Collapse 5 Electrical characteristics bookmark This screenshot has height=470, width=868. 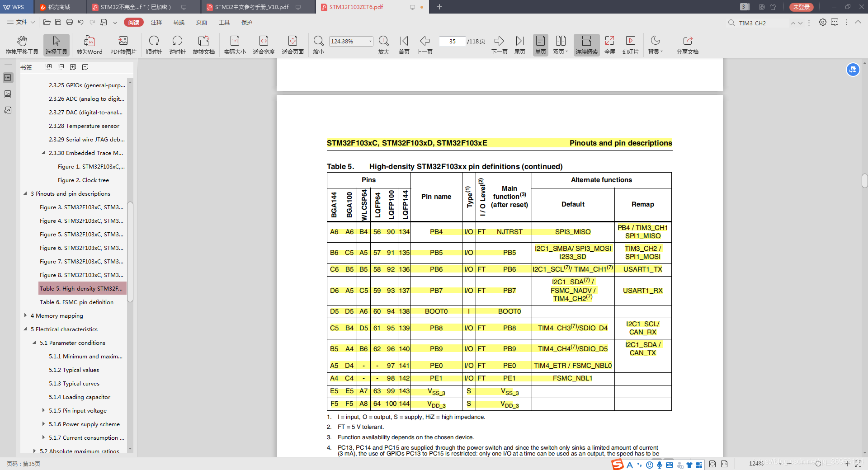[x=25, y=329]
